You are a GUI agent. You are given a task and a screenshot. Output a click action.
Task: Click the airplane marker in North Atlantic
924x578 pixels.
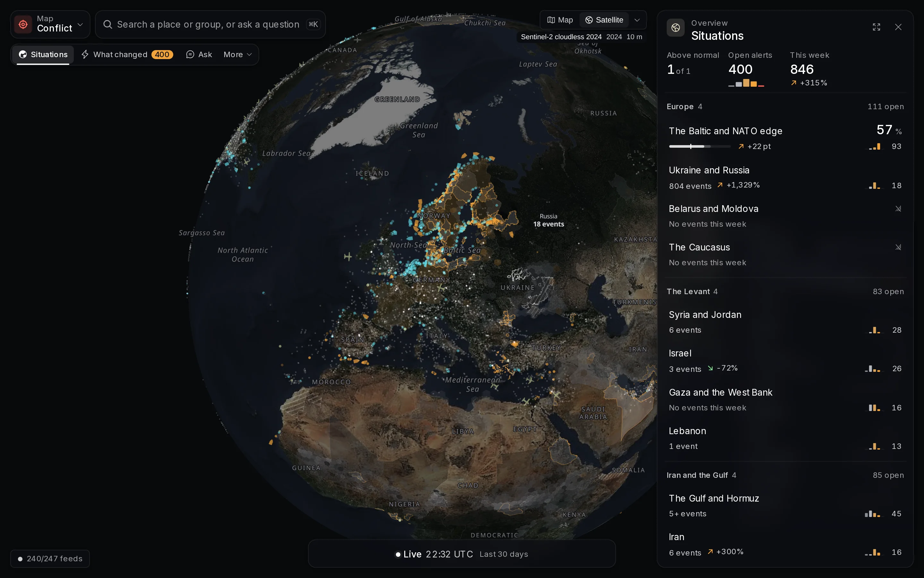pos(347,257)
